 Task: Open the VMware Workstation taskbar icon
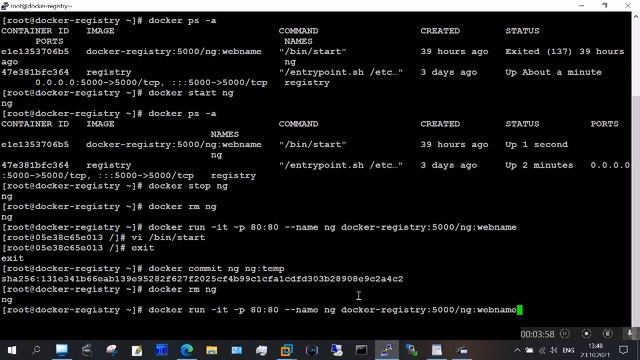coord(287,350)
